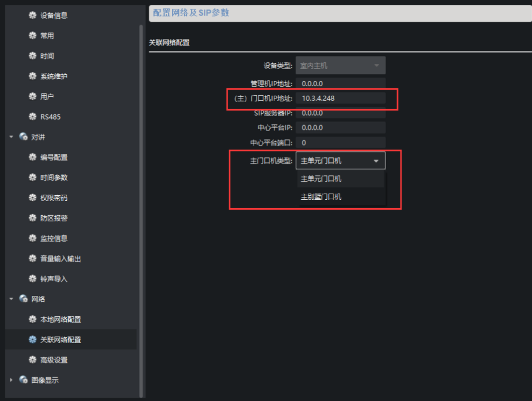Expand the 图像显示 section
Viewport: 532px width, 401px height.
(11, 380)
